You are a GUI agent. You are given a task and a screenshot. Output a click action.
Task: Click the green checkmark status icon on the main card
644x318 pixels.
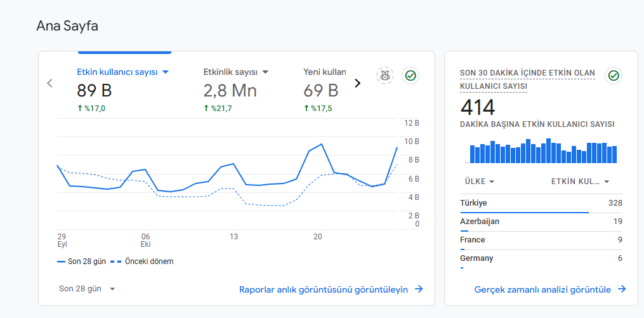point(411,76)
